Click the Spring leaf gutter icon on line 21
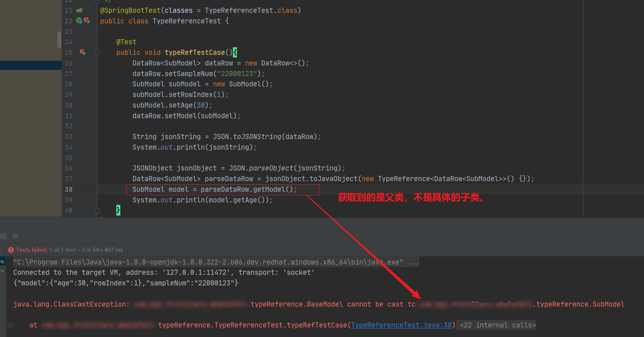This screenshot has height=337, width=644. [79, 10]
